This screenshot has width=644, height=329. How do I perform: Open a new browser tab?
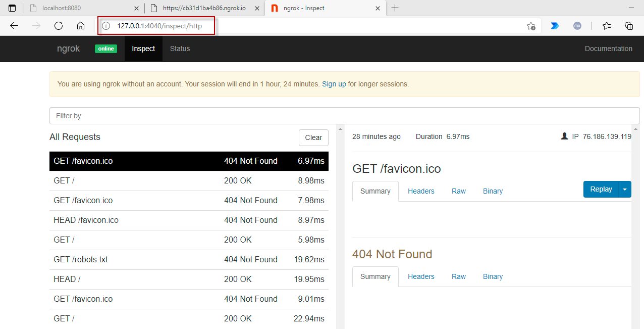[x=395, y=8]
